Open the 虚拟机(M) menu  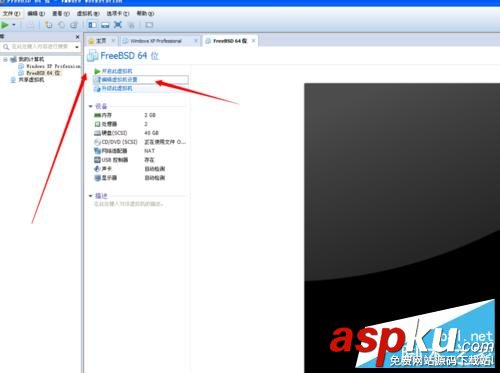click(x=88, y=14)
